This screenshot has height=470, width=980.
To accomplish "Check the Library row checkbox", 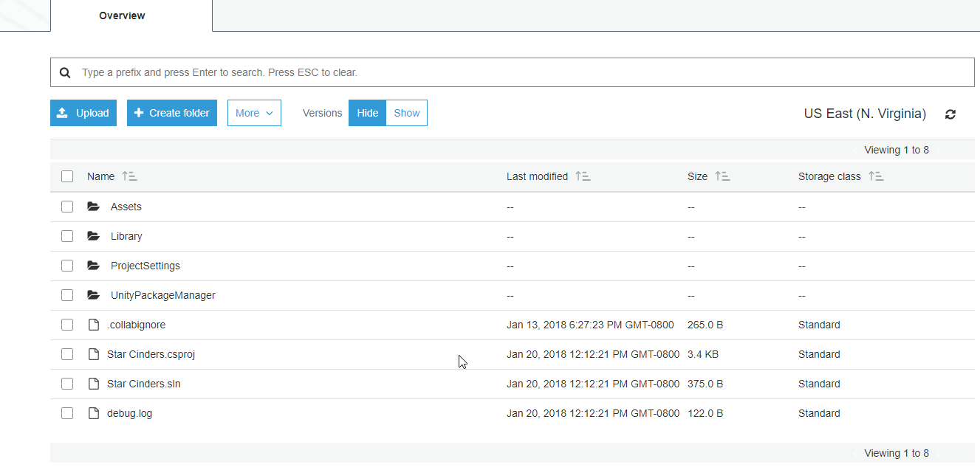I will pyautogui.click(x=67, y=236).
